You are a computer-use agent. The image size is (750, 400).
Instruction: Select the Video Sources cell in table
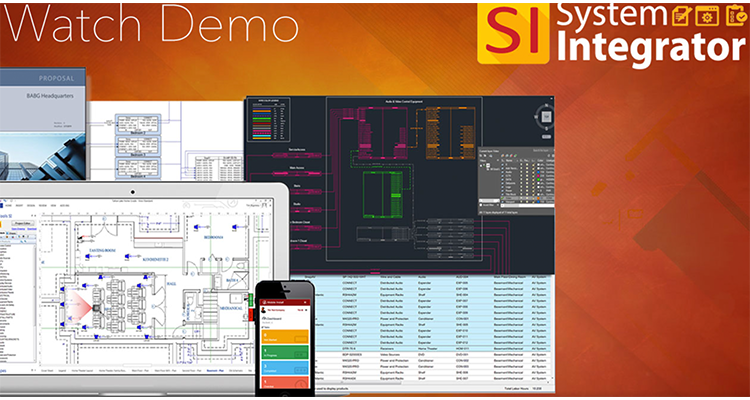pos(390,355)
